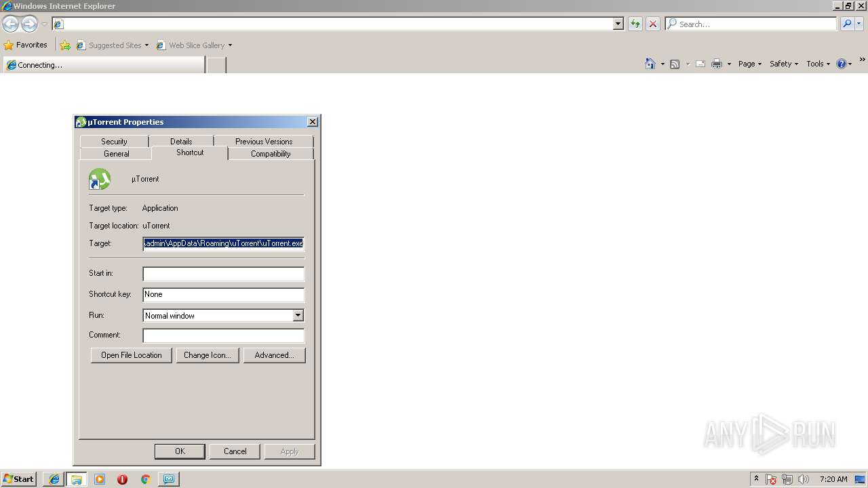This screenshot has width=868, height=488.
Task: Close the µTorrent Properties dialog
Action: 312,122
